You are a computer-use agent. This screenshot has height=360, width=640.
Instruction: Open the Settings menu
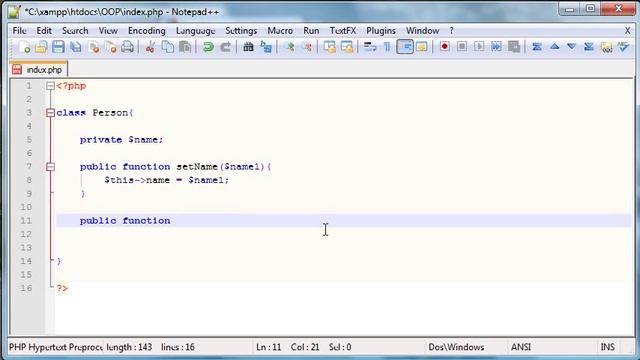pos(241,31)
